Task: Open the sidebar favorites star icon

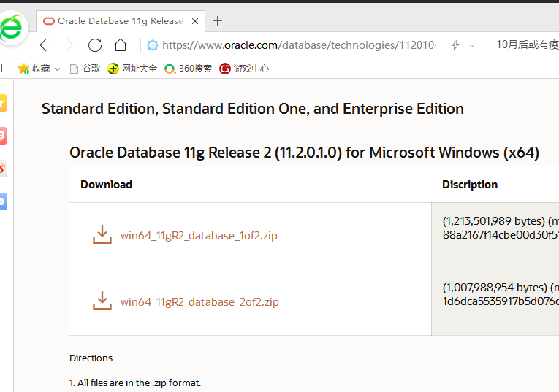Action: (3, 104)
